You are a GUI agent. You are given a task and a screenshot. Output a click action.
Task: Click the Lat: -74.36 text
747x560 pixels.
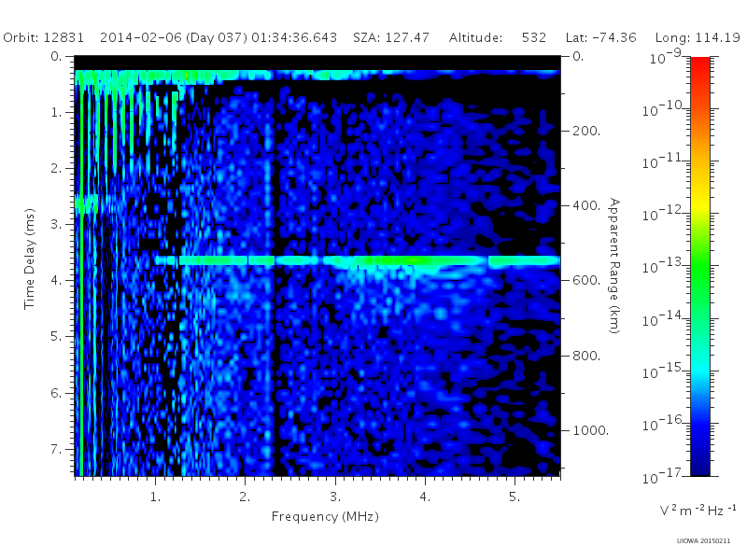click(x=600, y=37)
